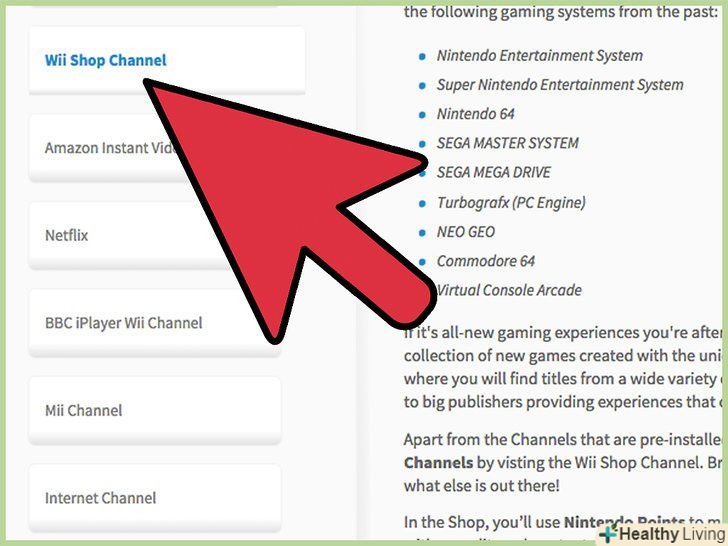Click 'Nintendo Entertainment System' list item
The width and height of the screenshot is (728, 546).
click(x=540, y=56)
